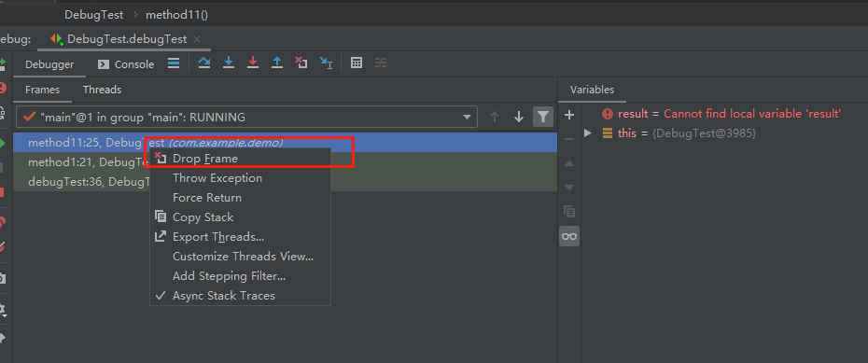This screenshot has width=868, height=363.
Task: Toggle Async Stack Traces checkmark option
Action: pos(240,296)
